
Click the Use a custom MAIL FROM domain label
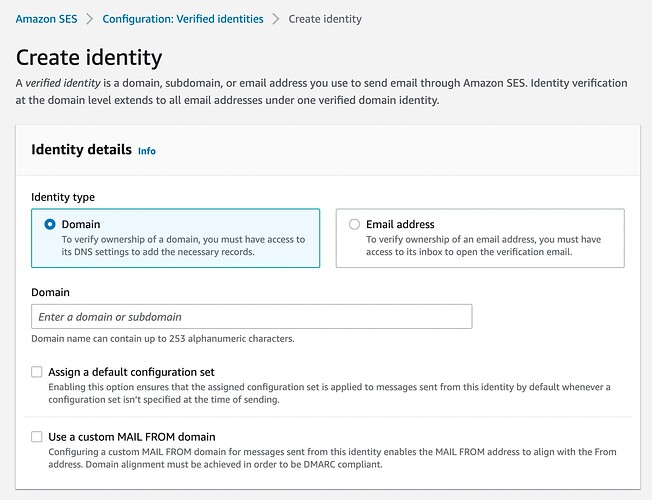[x=132, y=437]
